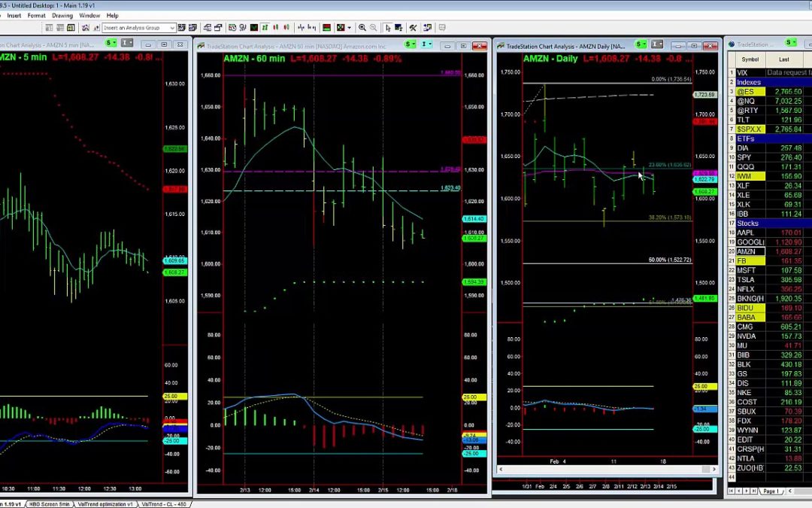Open interval link I dropdown in 60 min chart
The width and height of the screenshot is (812, 508).
426,44
